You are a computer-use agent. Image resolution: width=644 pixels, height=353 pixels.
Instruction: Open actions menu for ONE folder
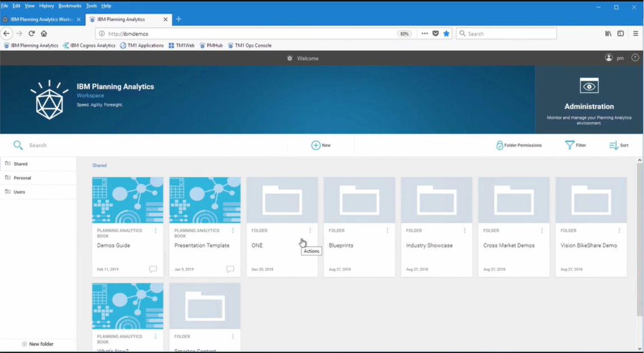pyautogui.click(x=310, y=230)
